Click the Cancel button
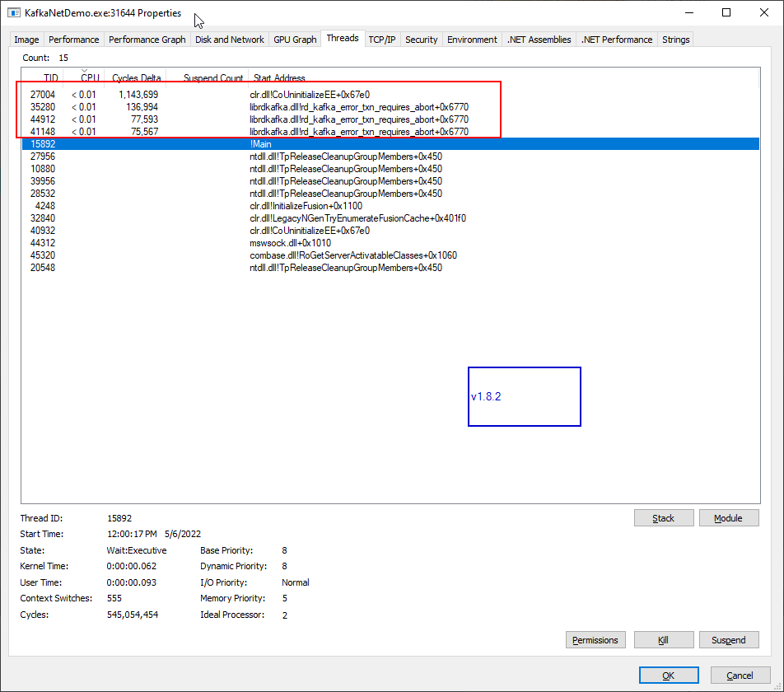 pos(740,676)
